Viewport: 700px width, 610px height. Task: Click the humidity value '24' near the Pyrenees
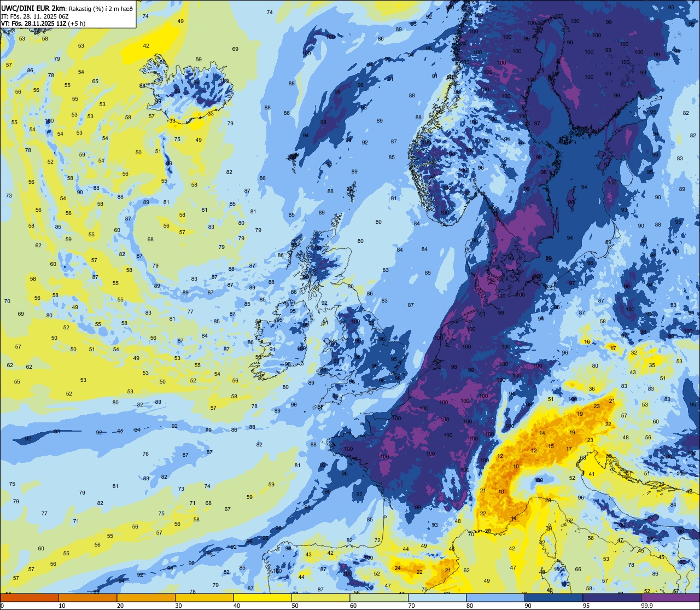point(398,568)
